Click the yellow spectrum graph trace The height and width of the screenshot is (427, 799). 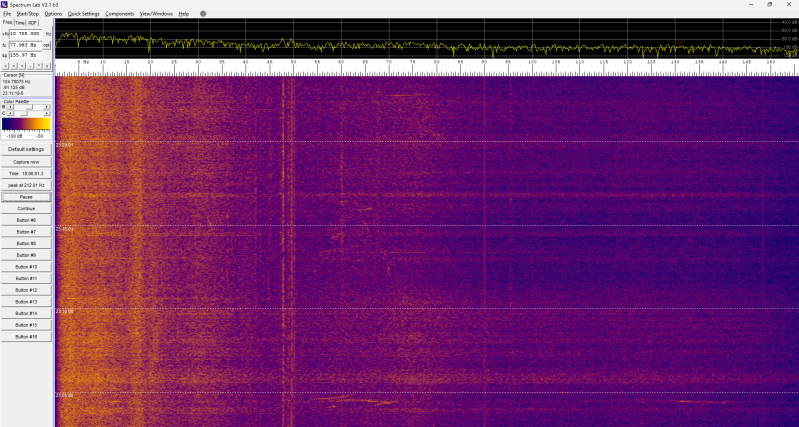pos(427,46)
